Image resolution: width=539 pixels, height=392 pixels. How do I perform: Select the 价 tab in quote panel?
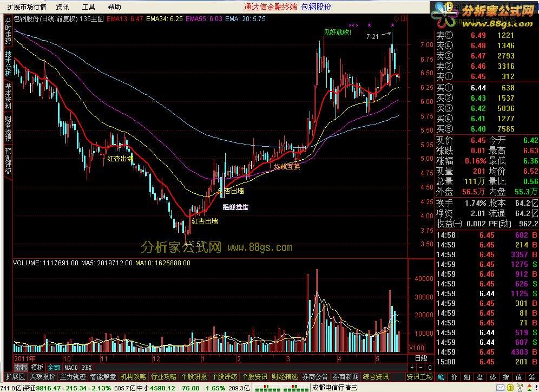tap(453, 377)
